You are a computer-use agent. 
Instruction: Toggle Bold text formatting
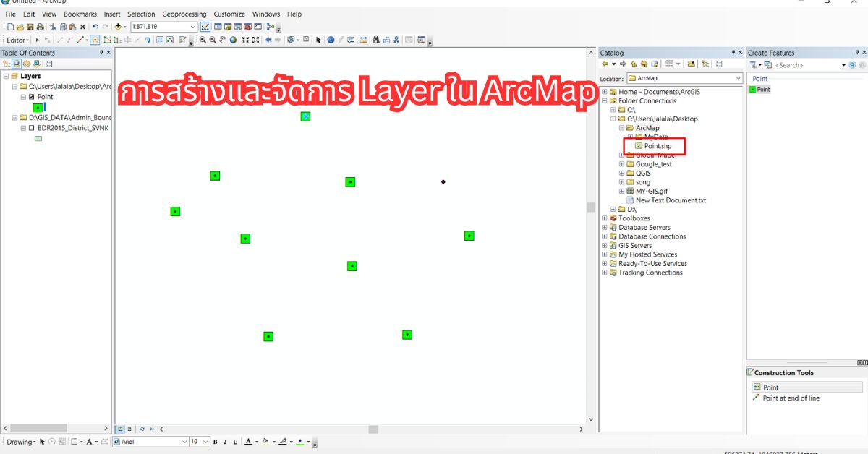[215, 442]
